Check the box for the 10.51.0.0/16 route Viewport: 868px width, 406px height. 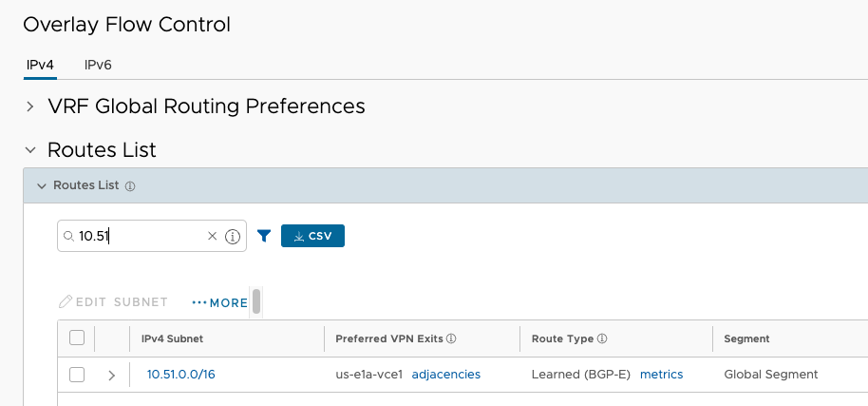click(x=77, y=375)
